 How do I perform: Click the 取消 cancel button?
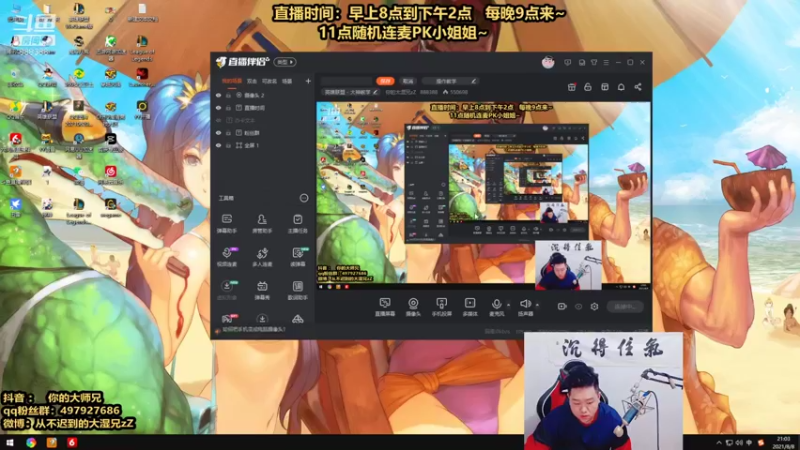[x=408, y=81]
